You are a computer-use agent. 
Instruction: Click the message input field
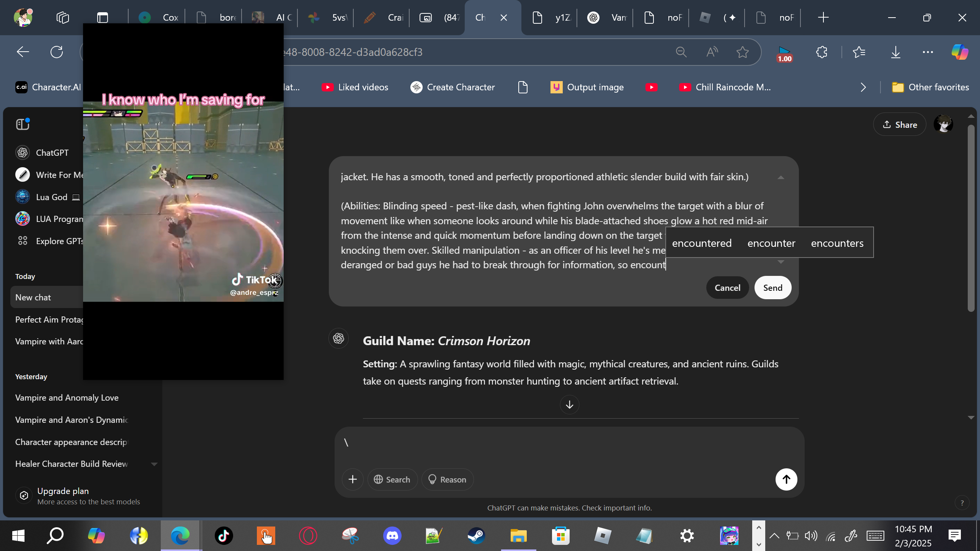[569, 444]
